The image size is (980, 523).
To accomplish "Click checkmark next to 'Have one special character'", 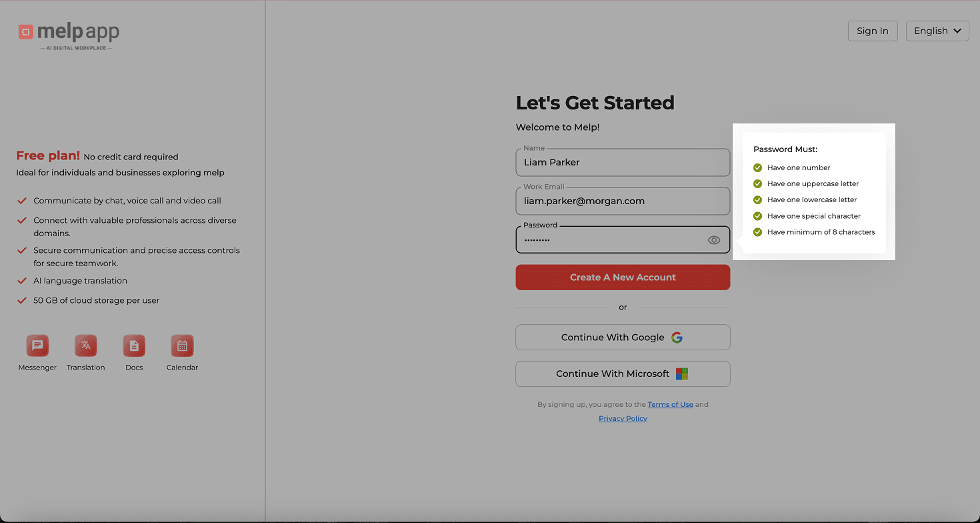I will [x=757, y=216].
